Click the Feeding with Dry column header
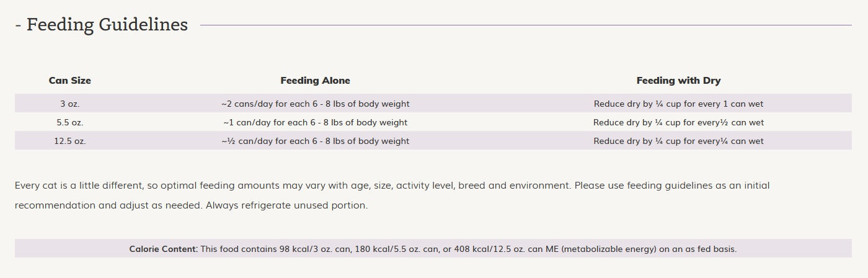Image resolution: width=868 pixels, height=278 pixels. (x=678, y=81)
